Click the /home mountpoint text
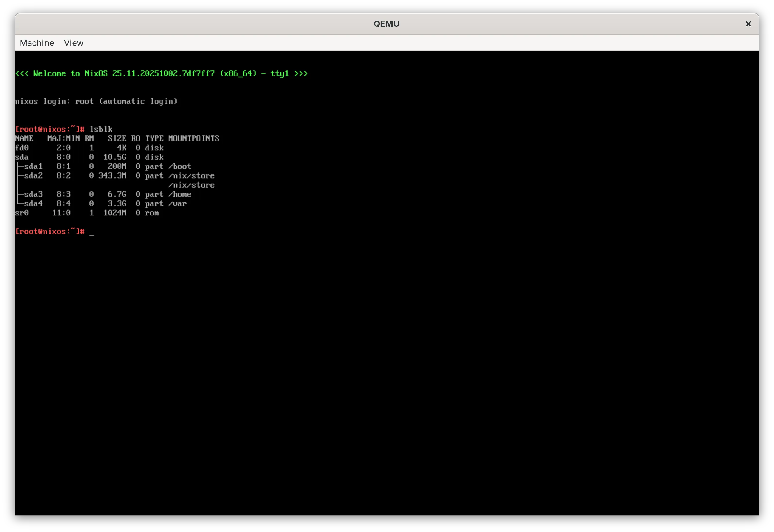Screen dimensions: 774x532 (180, 194)
